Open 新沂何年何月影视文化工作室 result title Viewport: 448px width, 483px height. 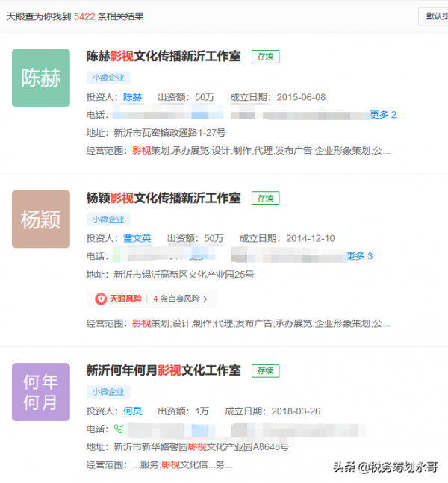[x=164, y=370]
